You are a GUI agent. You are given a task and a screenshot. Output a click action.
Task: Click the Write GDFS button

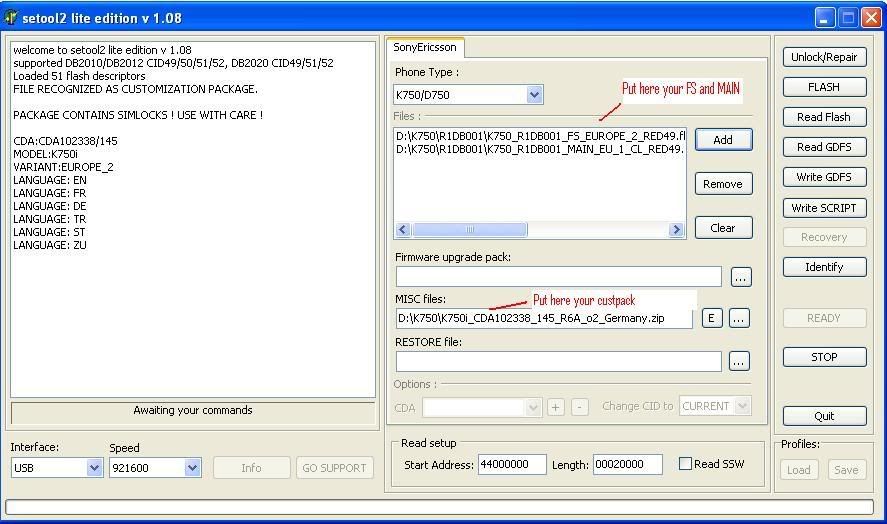[824, 177]
